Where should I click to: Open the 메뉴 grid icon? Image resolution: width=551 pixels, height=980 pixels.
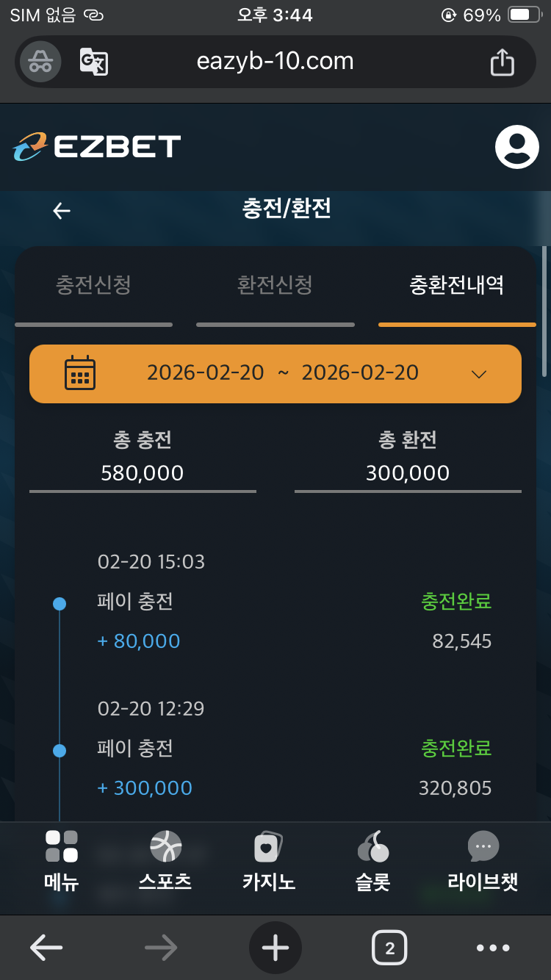click(x=62, y=861)
